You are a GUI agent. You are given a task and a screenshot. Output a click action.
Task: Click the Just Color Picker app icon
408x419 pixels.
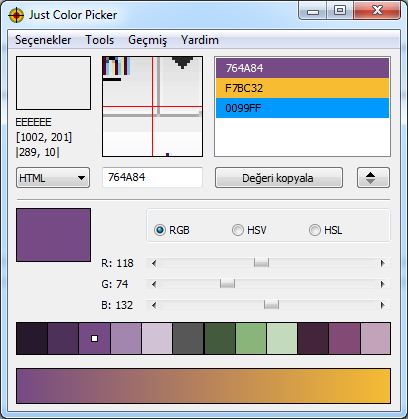(x=16, y=15)
